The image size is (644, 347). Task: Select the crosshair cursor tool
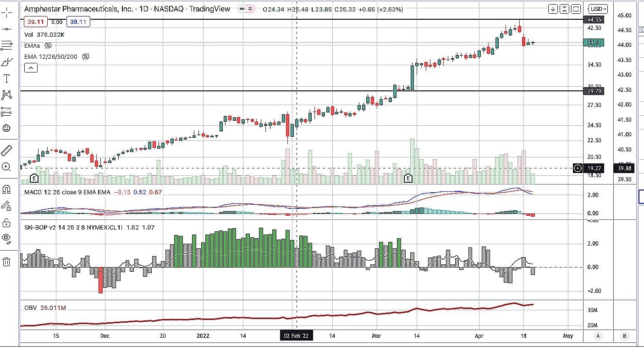coord(6,12)
